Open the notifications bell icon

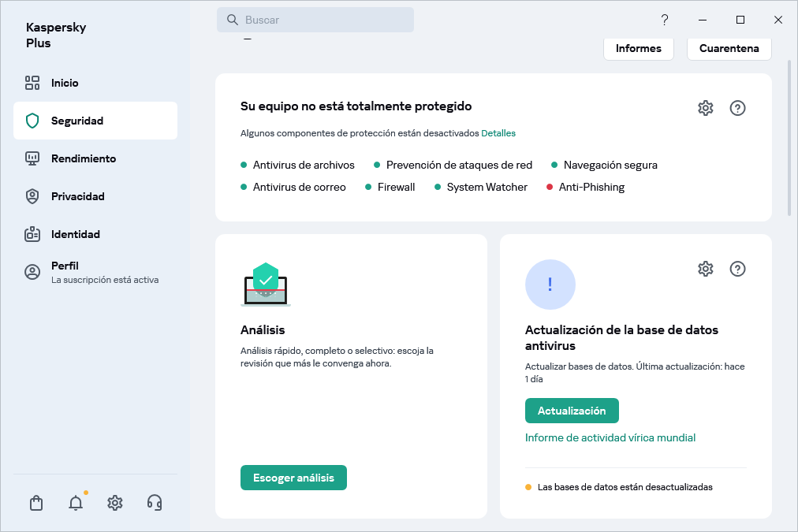[76, 502]
